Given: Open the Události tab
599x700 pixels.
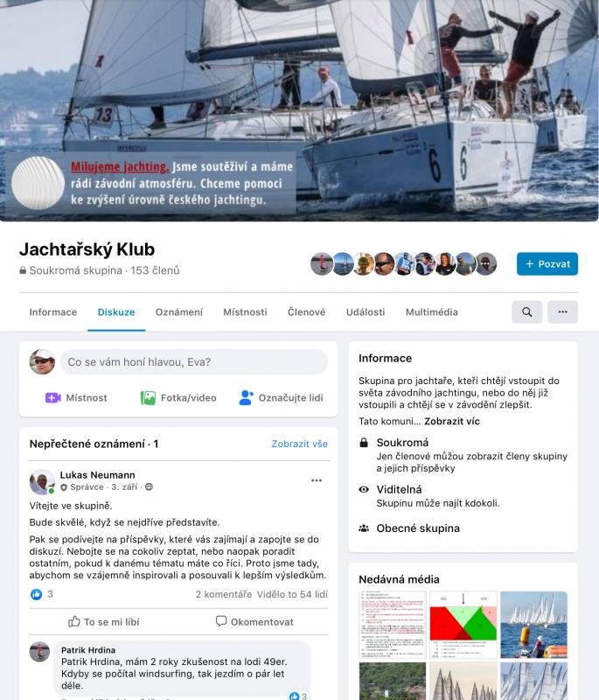Looking at the screenshot, I should 366,312.
